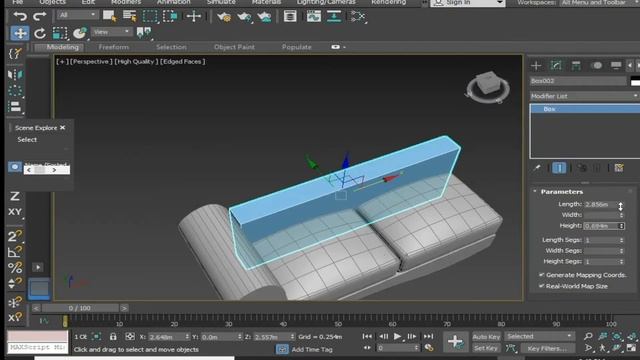Activate the Select and Rotate tool

[x=40, y=33]
